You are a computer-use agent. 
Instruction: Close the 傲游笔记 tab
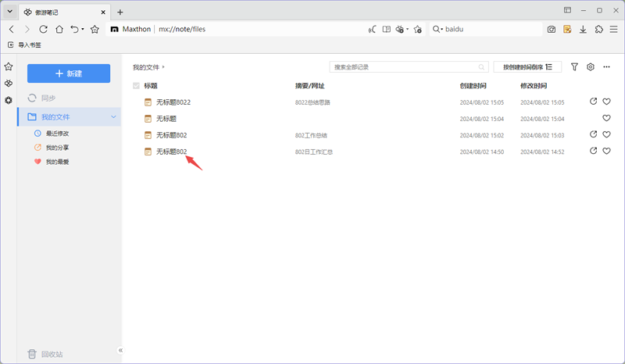(x=103, y=12)
